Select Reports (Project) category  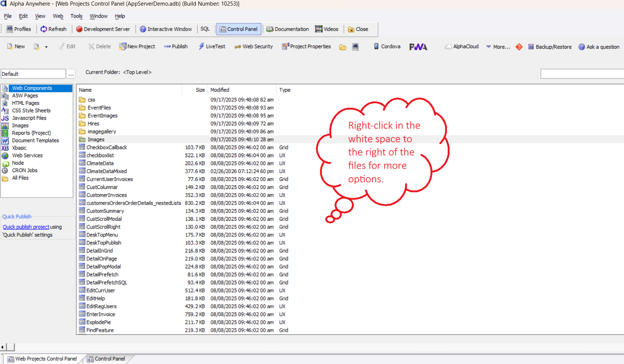pyautogui.click(x=31, y=133)
